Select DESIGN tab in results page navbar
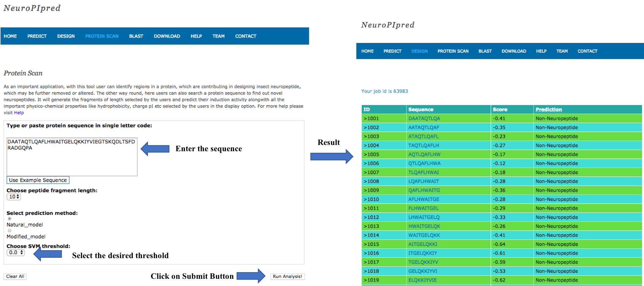The height and width of the screenshot is (286, 644). click(x=419, y=51)
